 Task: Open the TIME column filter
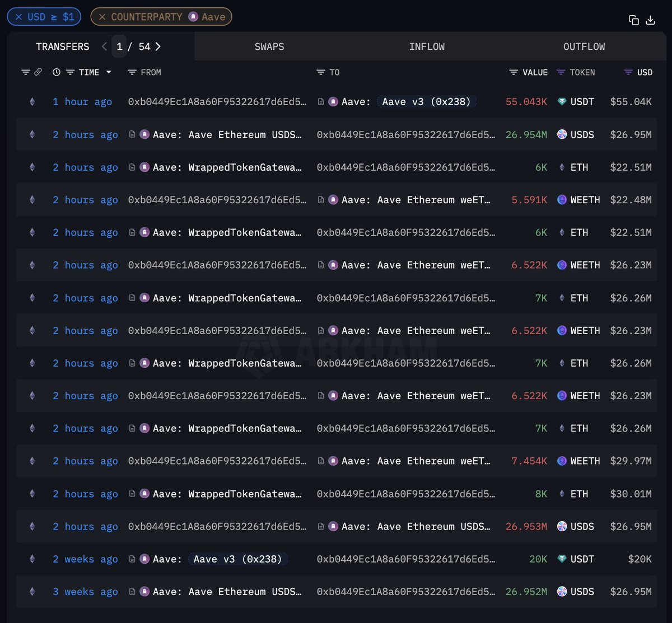(70, 72)
